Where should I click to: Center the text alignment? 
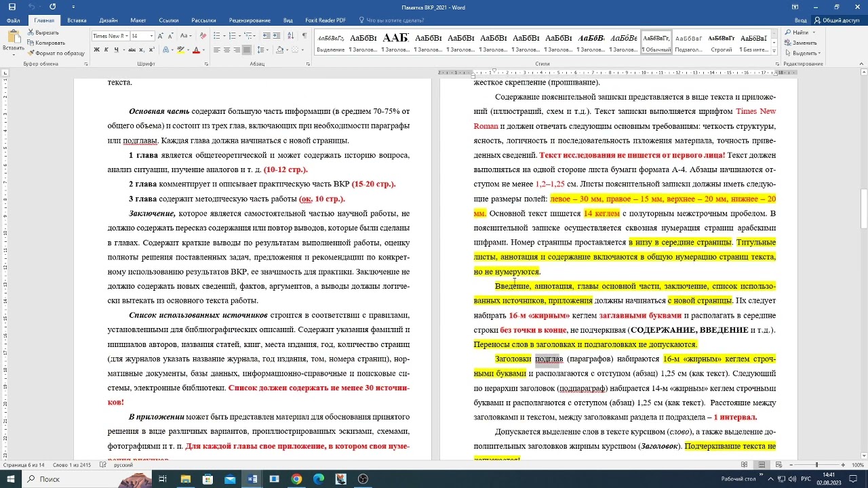227,50
